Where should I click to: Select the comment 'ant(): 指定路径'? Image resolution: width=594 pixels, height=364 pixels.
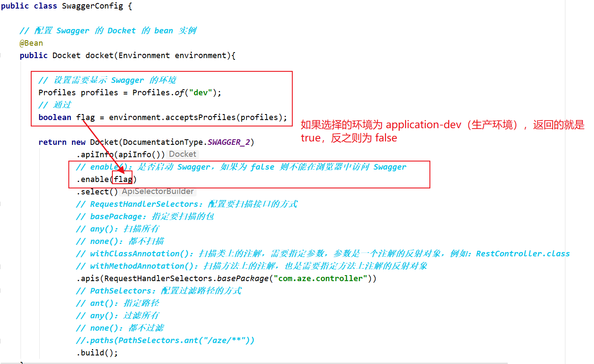pos(118,303)
